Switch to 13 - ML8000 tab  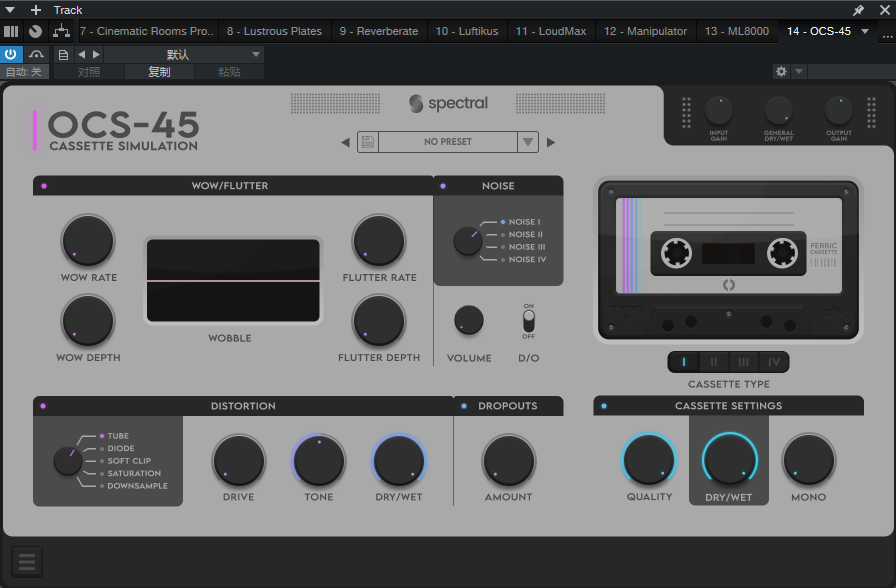click(x=737, y=31)
